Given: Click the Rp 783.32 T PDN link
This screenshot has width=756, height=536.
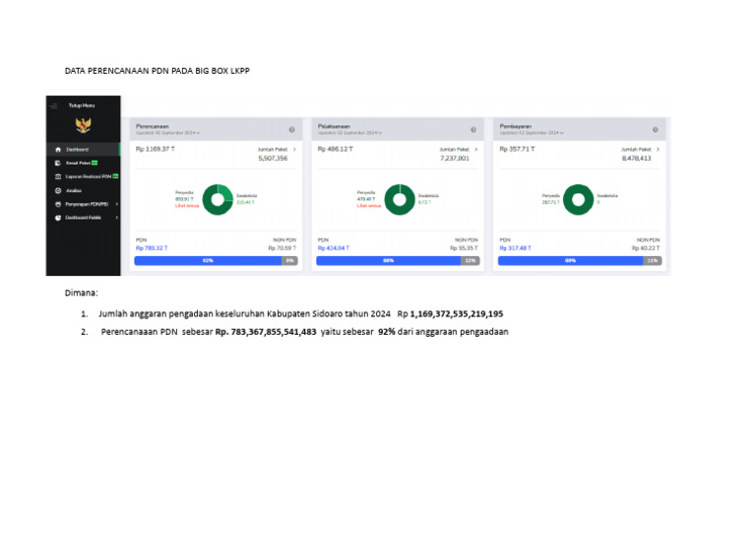Looking at the screenshot, I should click(x=152, y=248).
